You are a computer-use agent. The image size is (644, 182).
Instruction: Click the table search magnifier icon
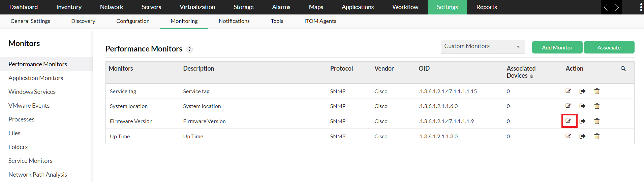coord(623,69)
